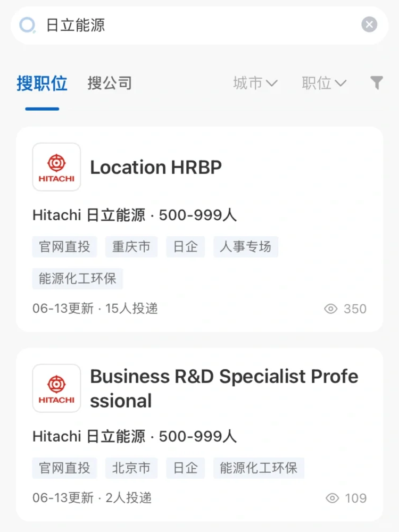Screen dimensions: 399x532
Task: Focus the search field containing 日立能源
Action: [199, 26]
